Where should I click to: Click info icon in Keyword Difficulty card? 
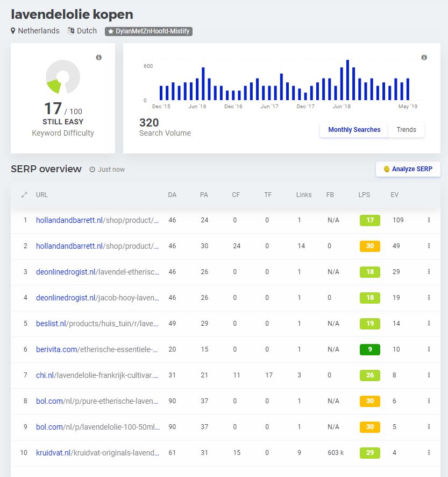point(99,58)
